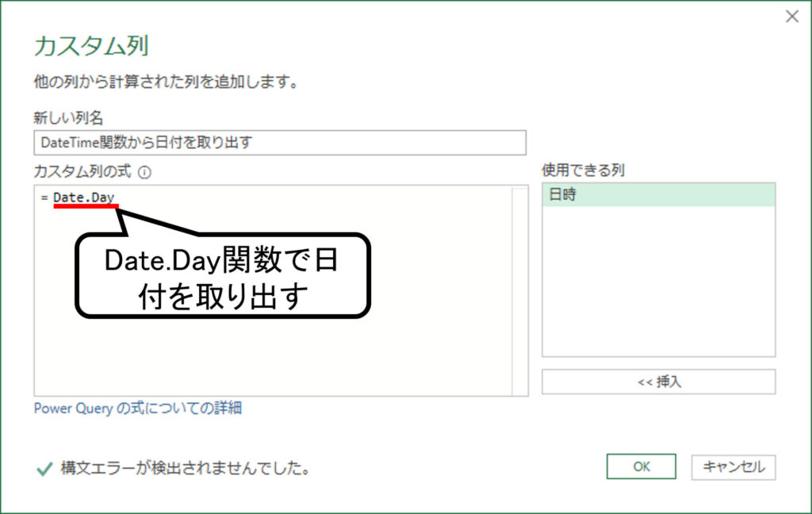Click the green check mark status icon

point(44,469)
